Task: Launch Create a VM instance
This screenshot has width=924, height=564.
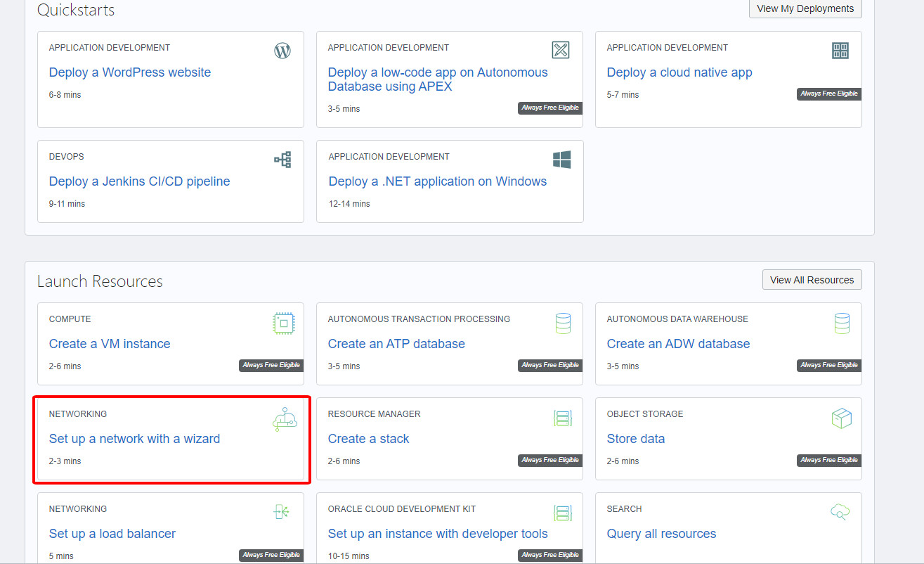Action: tap(109, 343)
